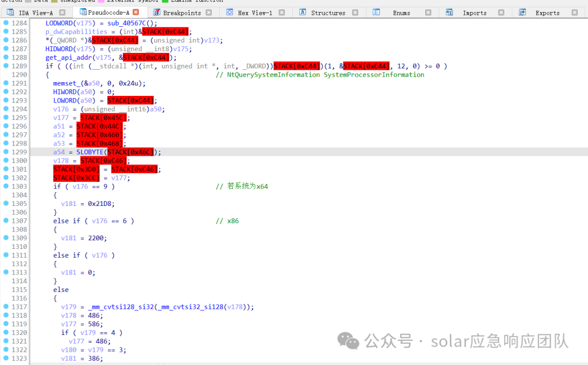Image resolution: width=588 pixels, height=365 pixels.
Task: Toggle breakpoint dot on line 1303
Action: point(6,186)
